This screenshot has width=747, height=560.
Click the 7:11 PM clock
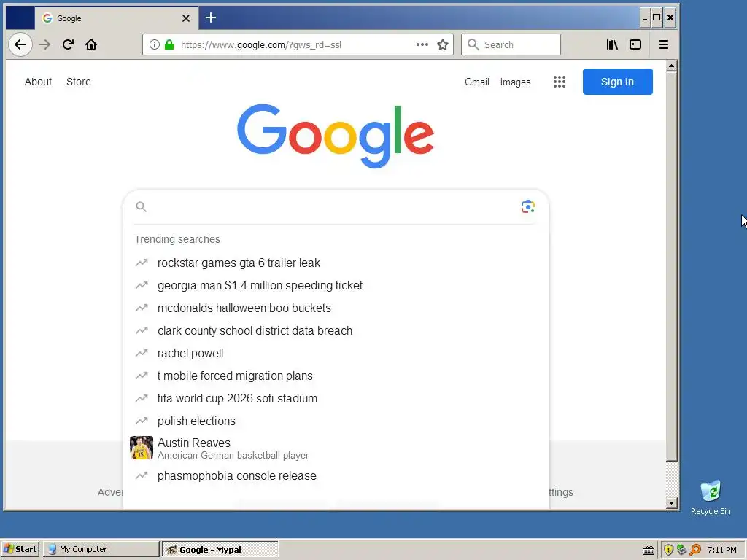[x=721, y=550]
